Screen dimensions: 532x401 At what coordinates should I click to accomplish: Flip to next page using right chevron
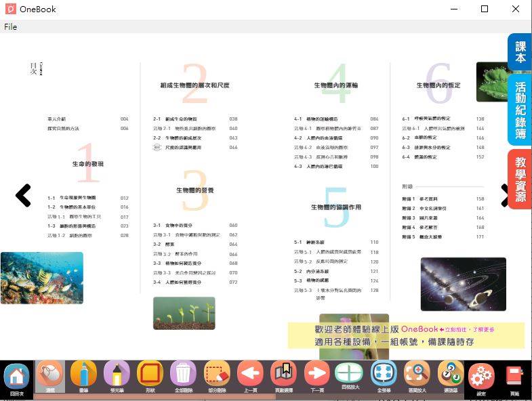pyautogui.click(x=504, y=195)
